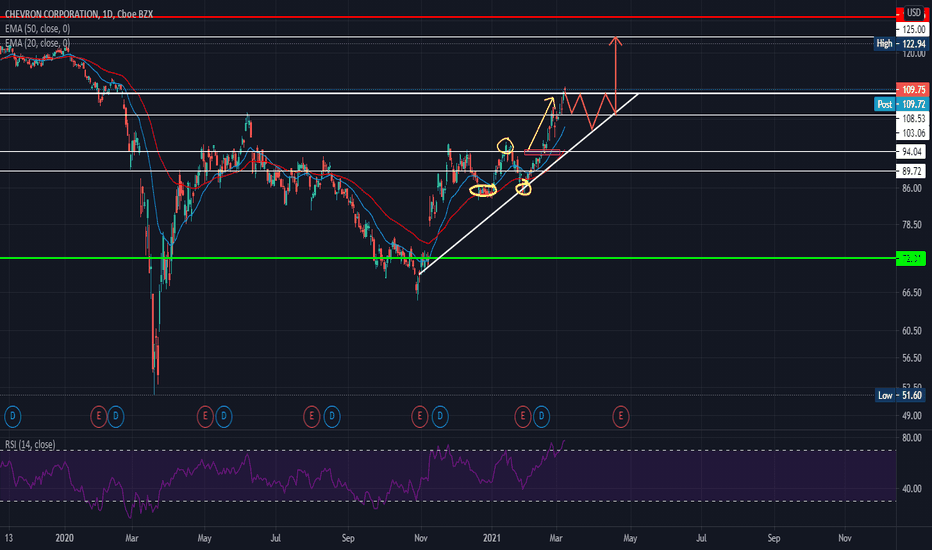Click 49.00 on the price axis
The image size is (932, 550).
(912, 416)
